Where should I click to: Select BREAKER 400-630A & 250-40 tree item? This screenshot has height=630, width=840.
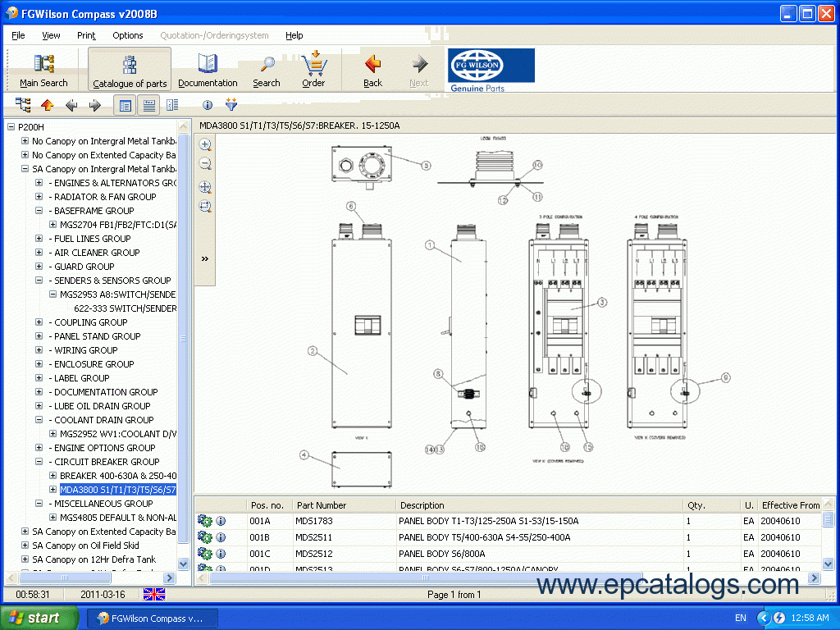point(118,476)
